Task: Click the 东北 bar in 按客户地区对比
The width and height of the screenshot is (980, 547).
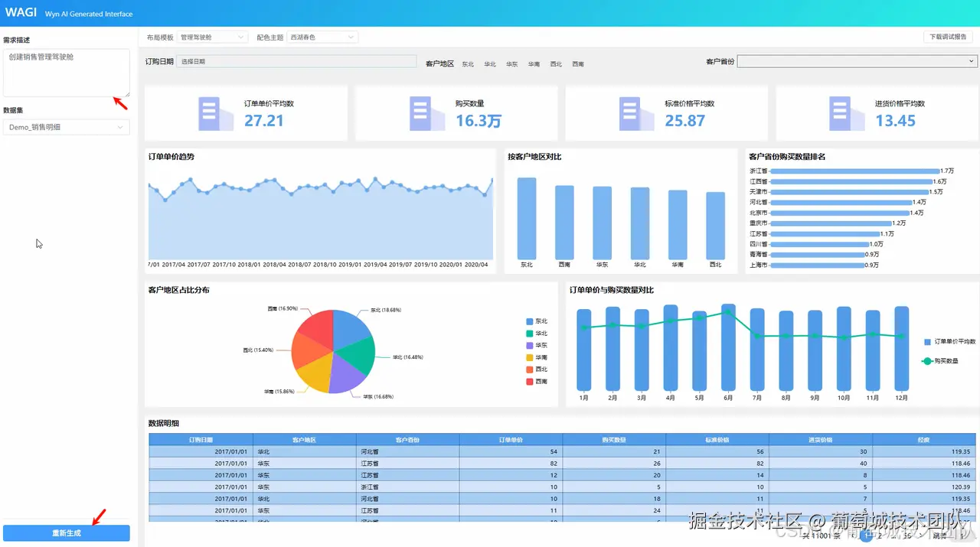Action: (527, 219)
